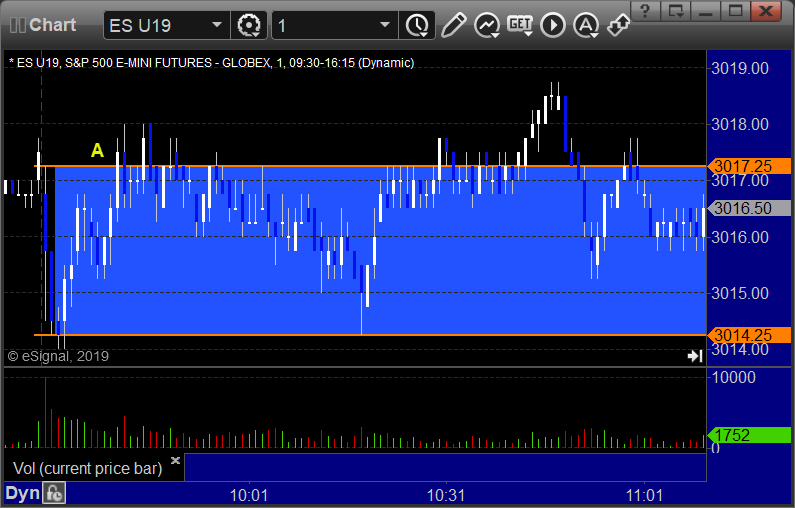The image size is (795, 508).
Task: Click the play replay button
Action: tap(553, 25)
